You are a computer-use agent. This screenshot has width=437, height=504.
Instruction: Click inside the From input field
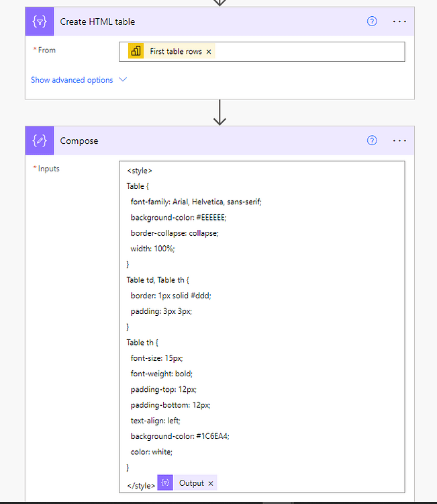(x=262, y=52)
